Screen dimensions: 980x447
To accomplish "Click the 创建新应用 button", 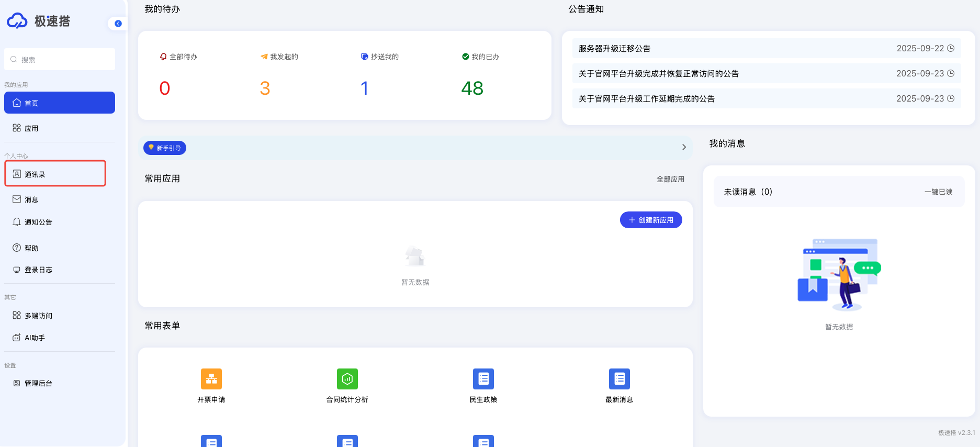I will point(651,220).
